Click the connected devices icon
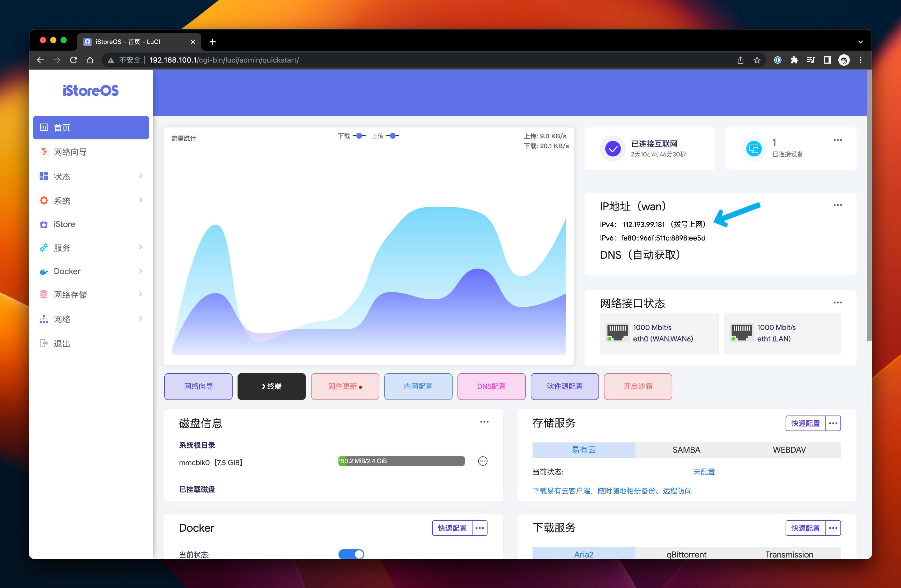The width and height of the screenshot is (901, 588). tap(754, 148)
